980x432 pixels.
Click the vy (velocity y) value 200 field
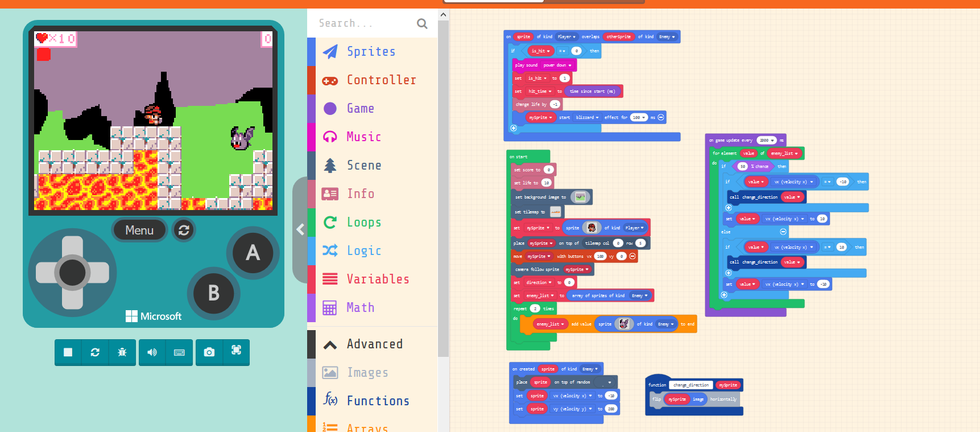[611, 409]
